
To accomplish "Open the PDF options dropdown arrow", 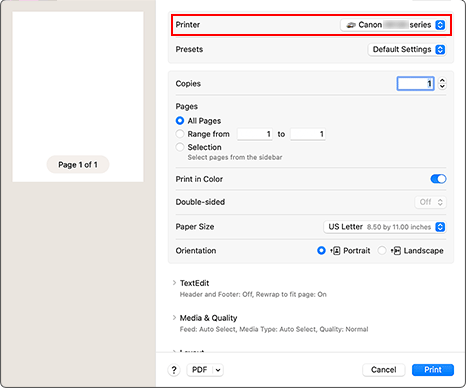I will pos(218,370).
